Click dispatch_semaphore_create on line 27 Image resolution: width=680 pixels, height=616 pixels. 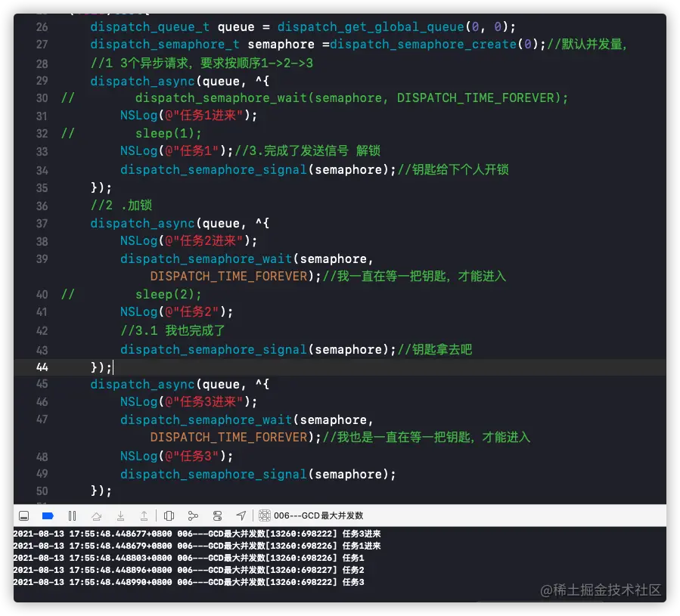(424, 45)
